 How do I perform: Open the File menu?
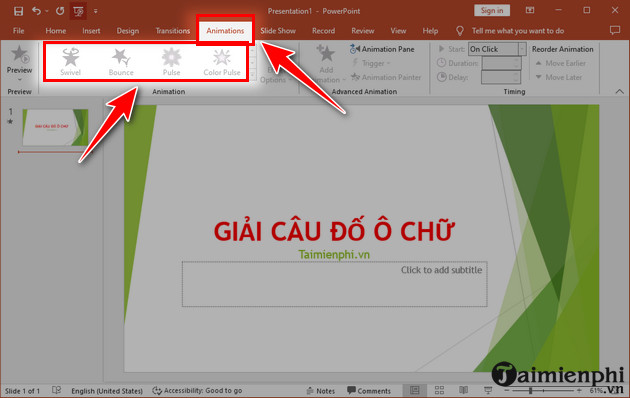pos(18,31)
